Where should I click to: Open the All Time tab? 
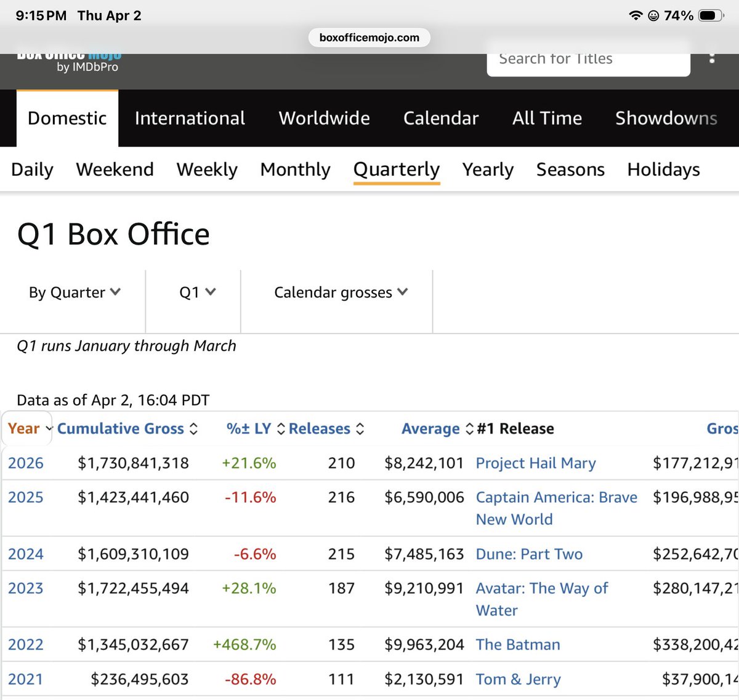point(547,118)
